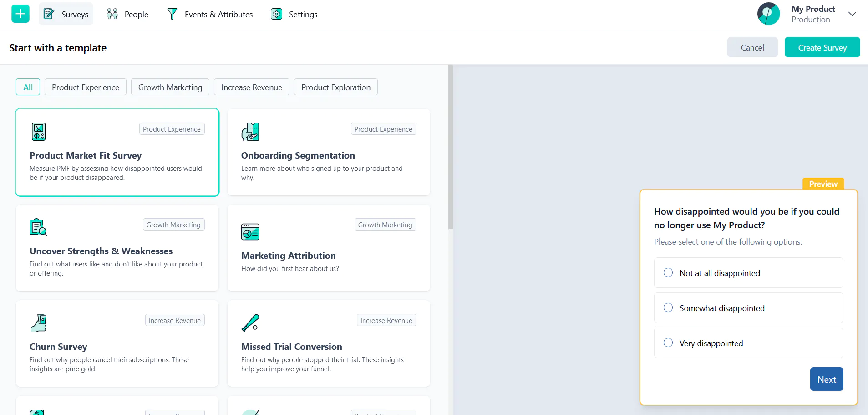Click the Events & Attributes funnel icon
The width and height of the screenshot is (868, 415).
(173, 14)
